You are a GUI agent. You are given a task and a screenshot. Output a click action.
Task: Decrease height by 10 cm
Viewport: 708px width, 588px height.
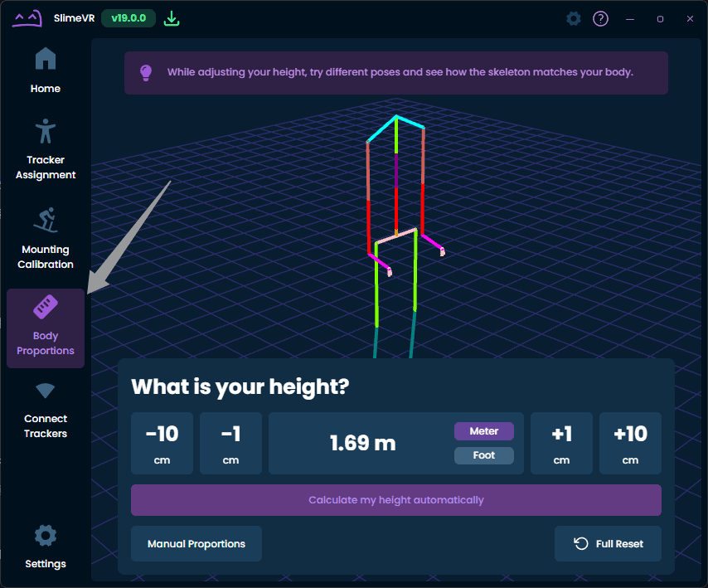tap(162, 443)
